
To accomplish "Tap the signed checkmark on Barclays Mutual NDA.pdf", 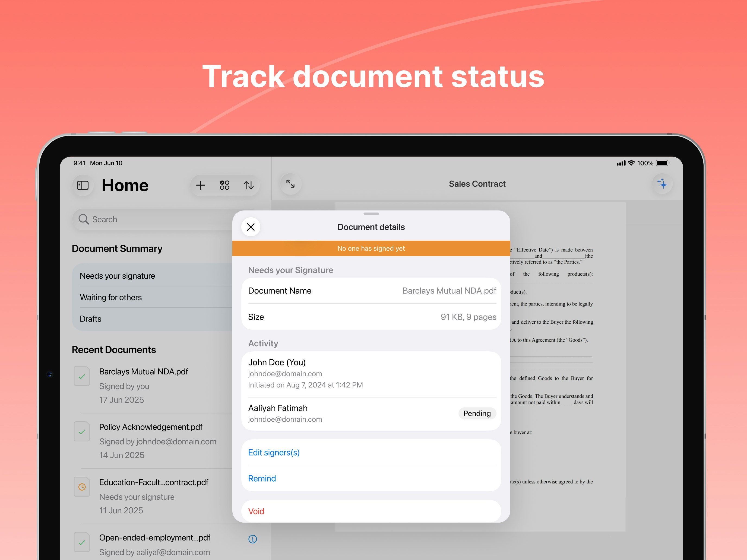I will pyautogui.click(x=82, y=376).
